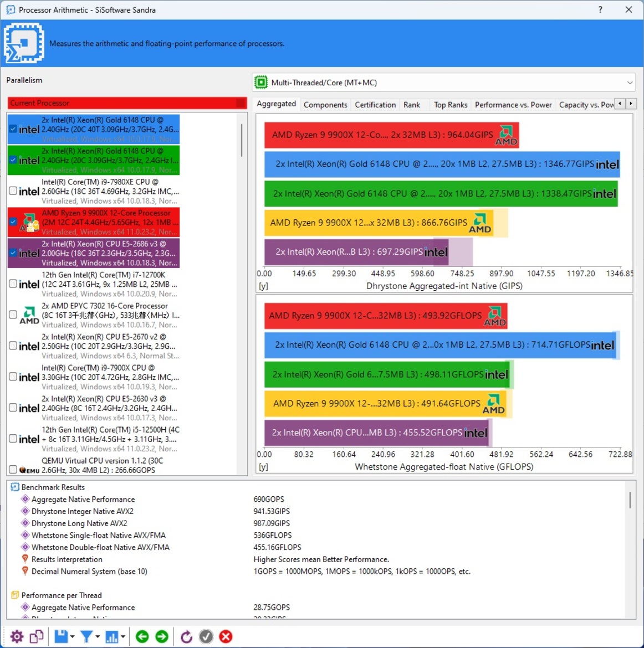Click the yellow Ryzen 491.64GFLOPS bar
The height and width of the screenshot is (648, 644).
click(386, 404)
